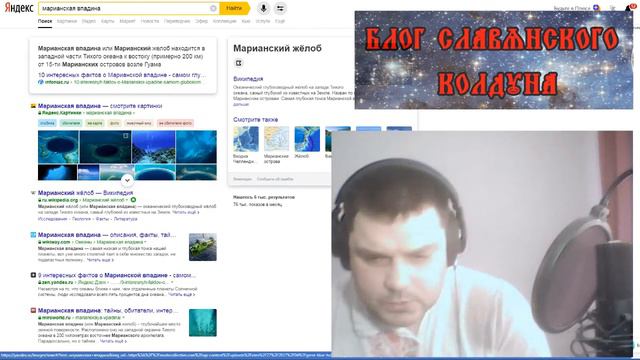The height and width of the screenshot is (360, 640).
Task: Expand the image results with the chevron
Action: tap(127, 180)
